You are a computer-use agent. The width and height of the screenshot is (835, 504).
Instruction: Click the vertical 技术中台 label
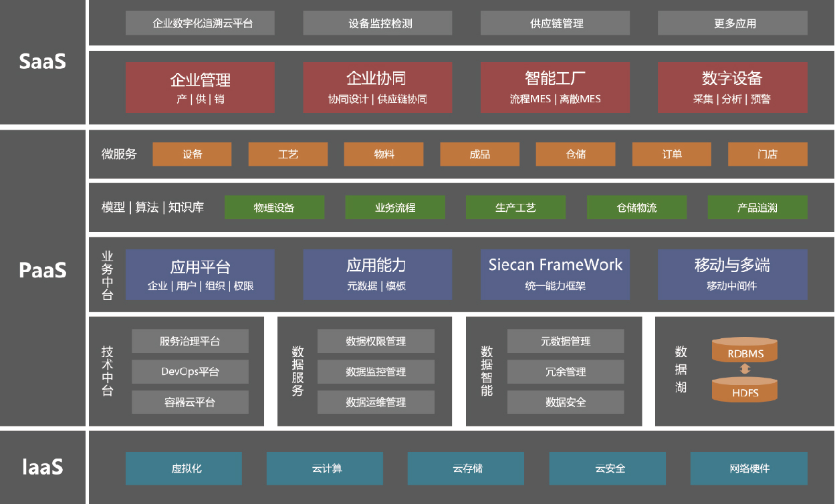click(x=108, y=372)
